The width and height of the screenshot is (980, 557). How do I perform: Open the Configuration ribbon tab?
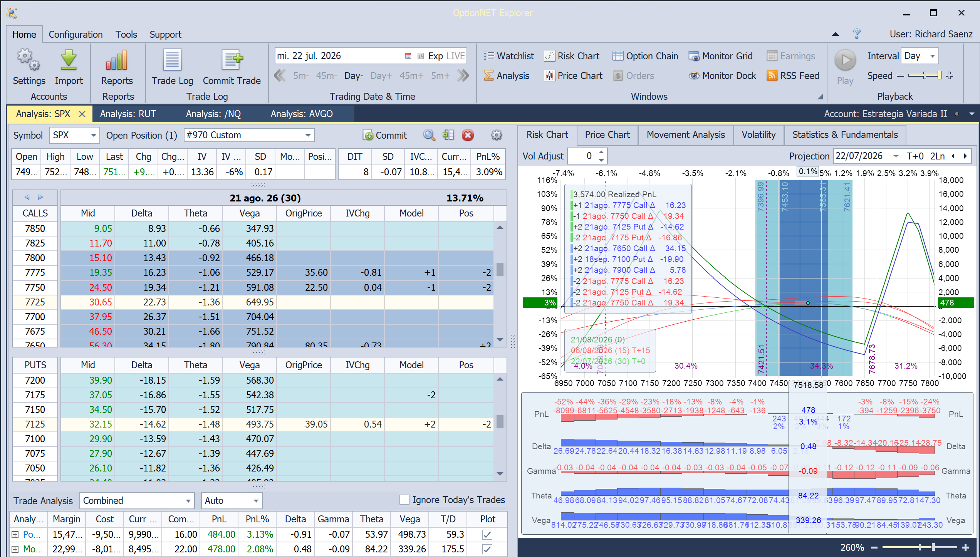click(x=76, y=35)
